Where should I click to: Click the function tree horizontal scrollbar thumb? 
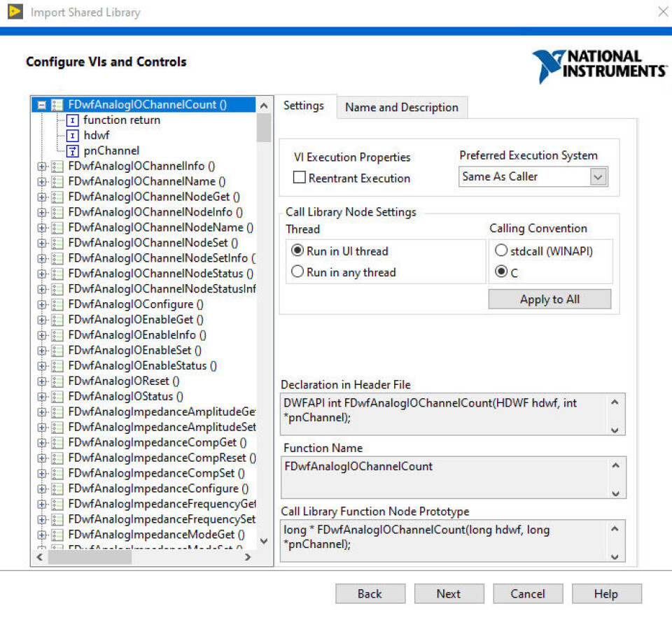[x=90, y=558]
